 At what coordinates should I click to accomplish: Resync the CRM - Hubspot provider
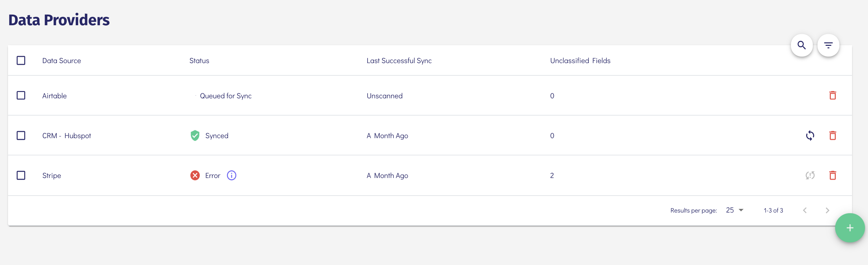point(810,136)
